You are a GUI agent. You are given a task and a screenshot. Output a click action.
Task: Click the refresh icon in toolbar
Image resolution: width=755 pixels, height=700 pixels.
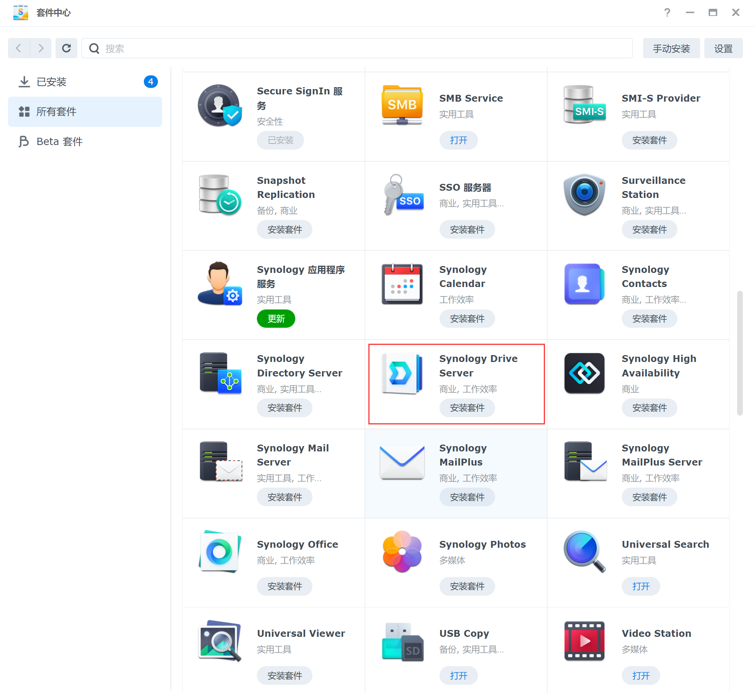[66, 48]
